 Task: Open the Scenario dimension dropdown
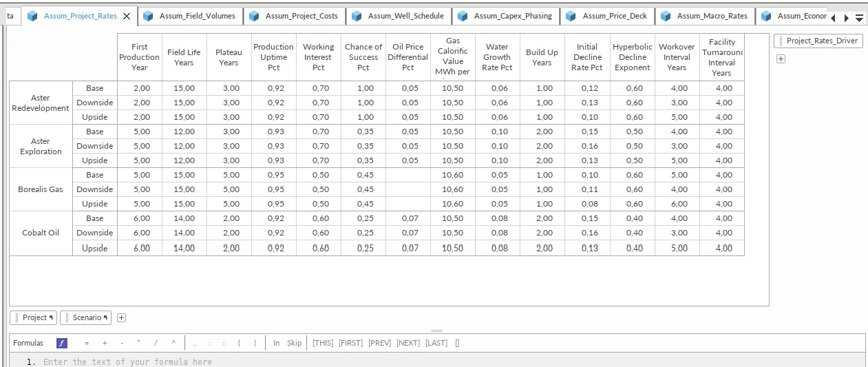coord(86,317)
